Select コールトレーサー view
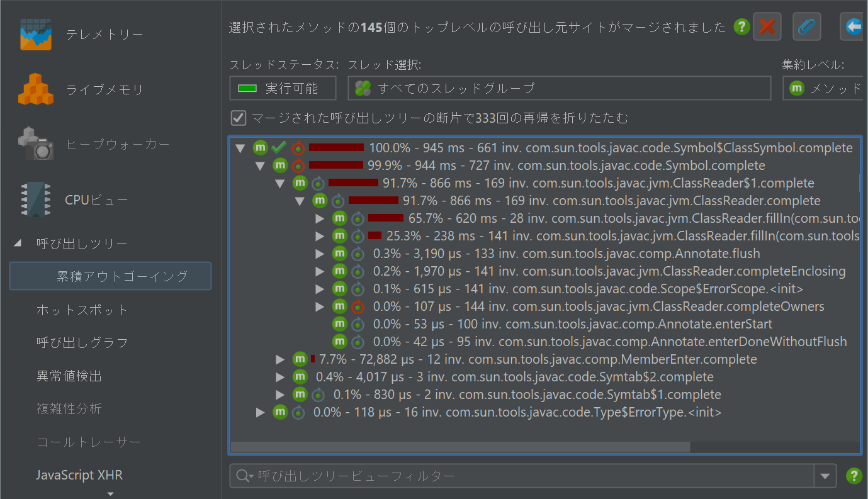This screenshot has height=499, width=868. click(x=89, y=442)
